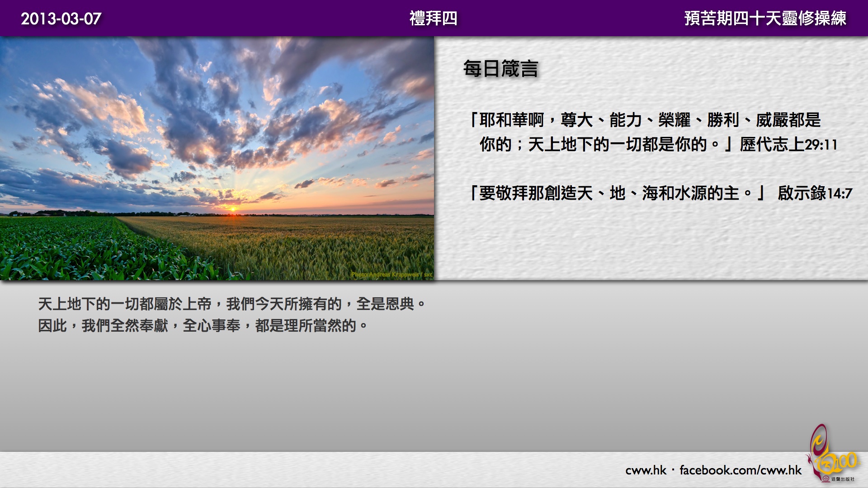Open the cww.hk website link
Viewport: 868px width, 488px height.
646,470
